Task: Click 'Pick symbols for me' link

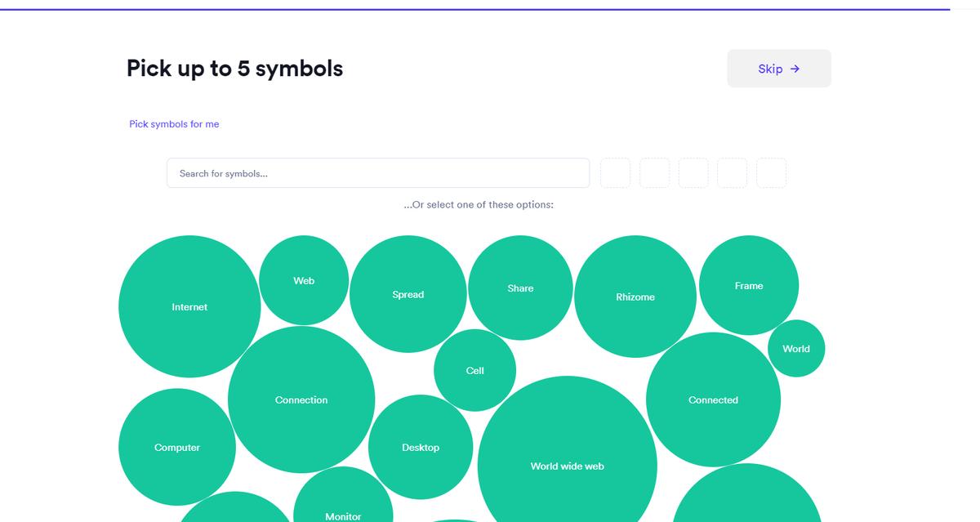Action: coord(174,124)
